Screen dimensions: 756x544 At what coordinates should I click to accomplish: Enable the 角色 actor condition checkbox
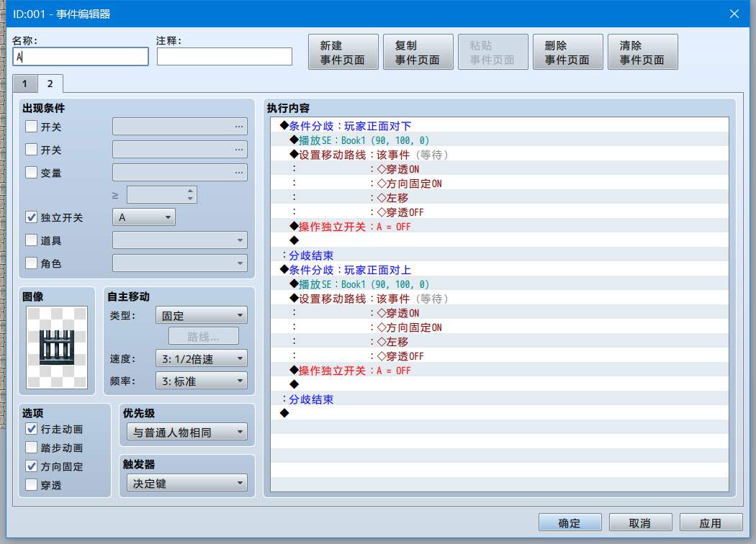(32, 263)
